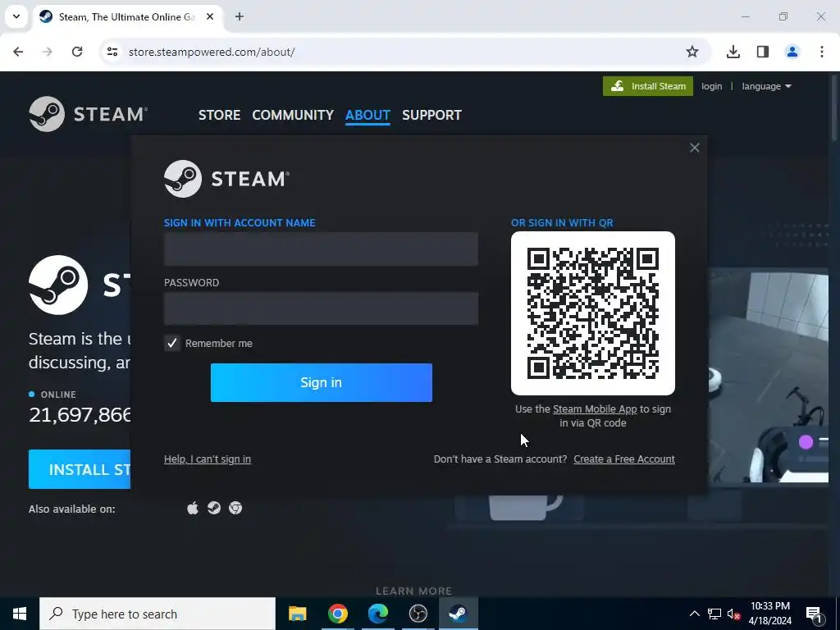840x630 pixels.
Task: Open Steam app from taskbar
Action: [x=458, y=614]
